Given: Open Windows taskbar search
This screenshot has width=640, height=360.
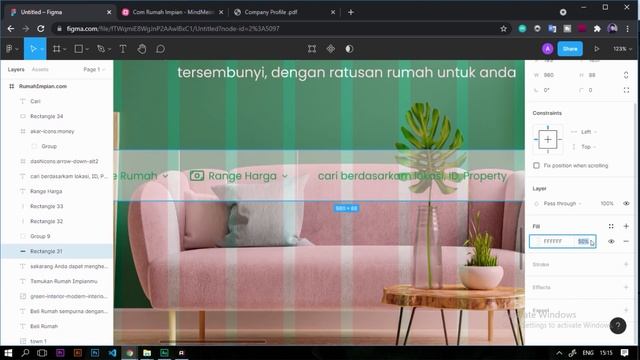Looking at the screenshot, I should pyautogui.click(x=25, y=353).
